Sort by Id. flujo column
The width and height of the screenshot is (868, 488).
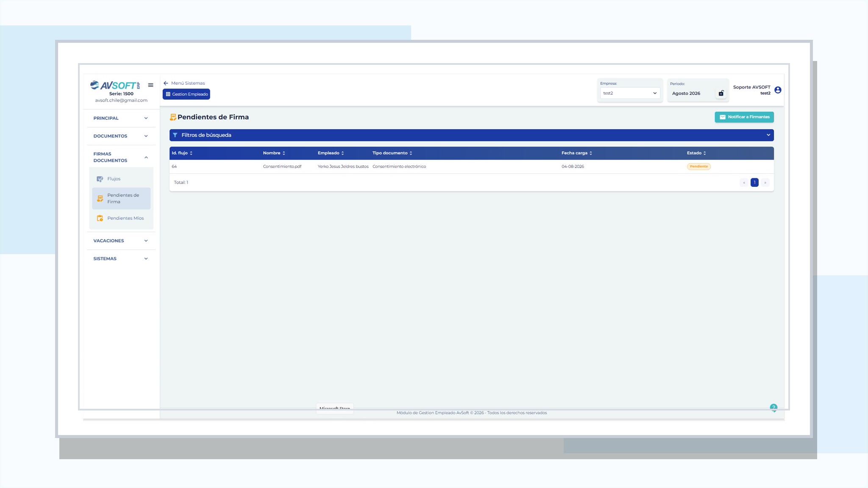click(182, 153)
